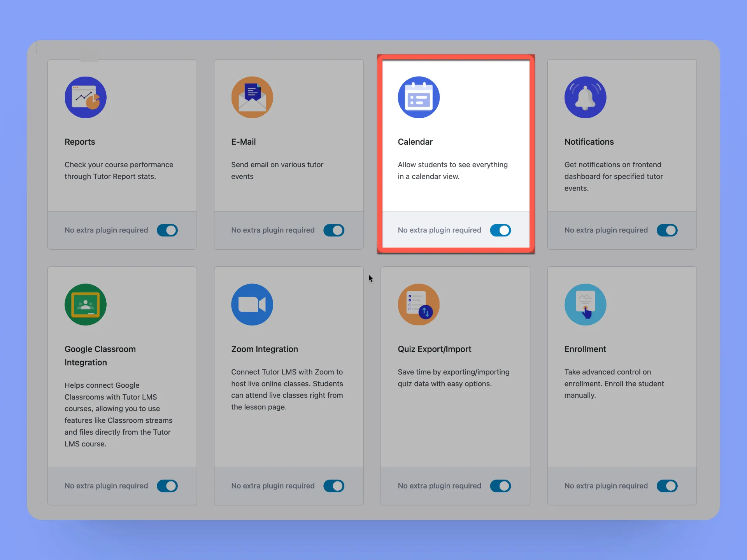Turn off Quiz Export/Import toggle
Screen dimensions: 747x560
pyautogui.click(x=500, y=486)
